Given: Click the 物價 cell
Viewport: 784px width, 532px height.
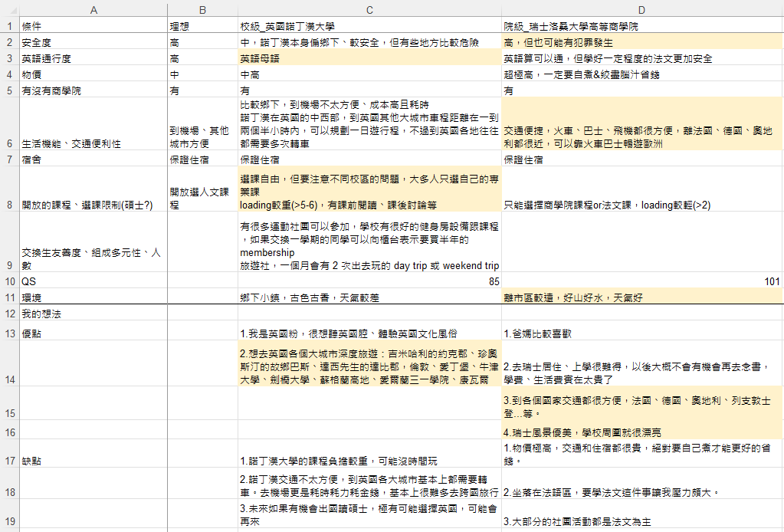Looking at the screenshot, I should point(93,74).
